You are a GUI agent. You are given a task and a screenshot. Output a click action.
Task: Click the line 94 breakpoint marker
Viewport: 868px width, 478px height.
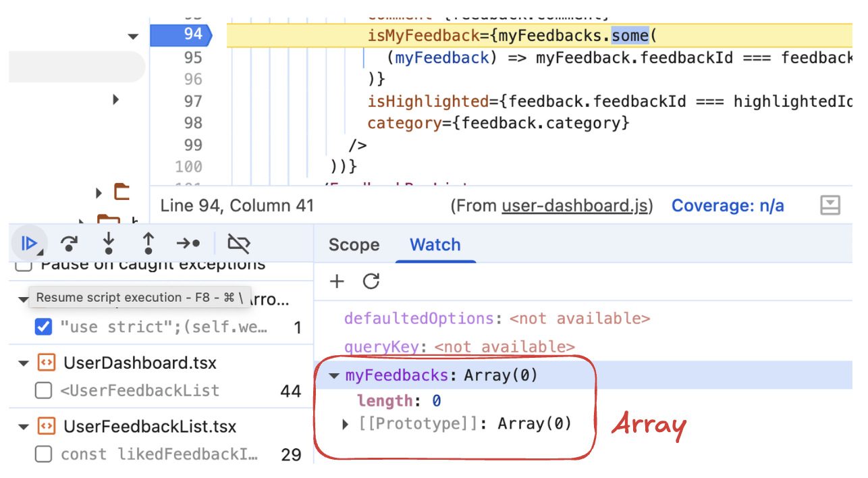[x=181, y=35]
